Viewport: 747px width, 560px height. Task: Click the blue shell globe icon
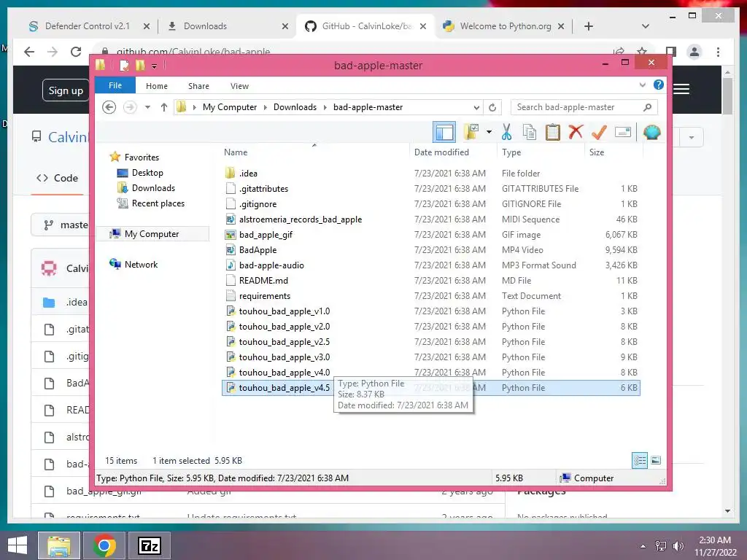651,132
